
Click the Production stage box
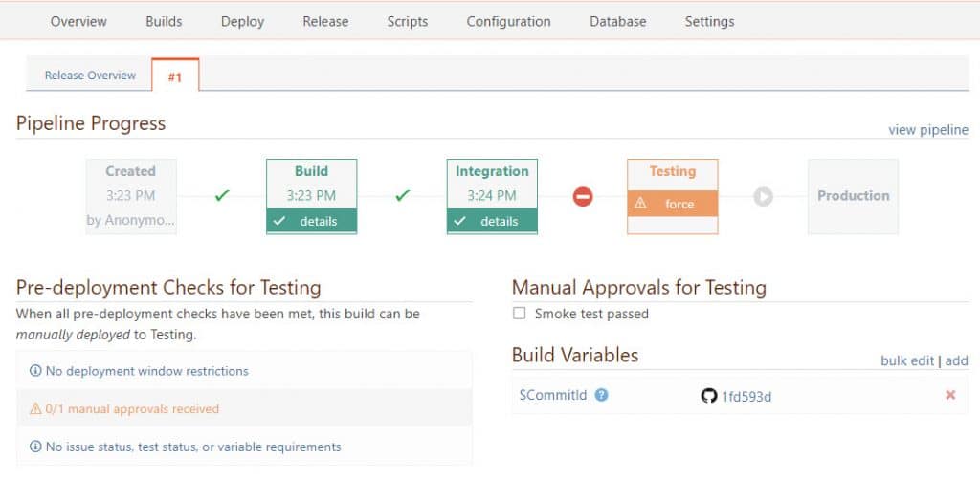(x=853, y=196)
